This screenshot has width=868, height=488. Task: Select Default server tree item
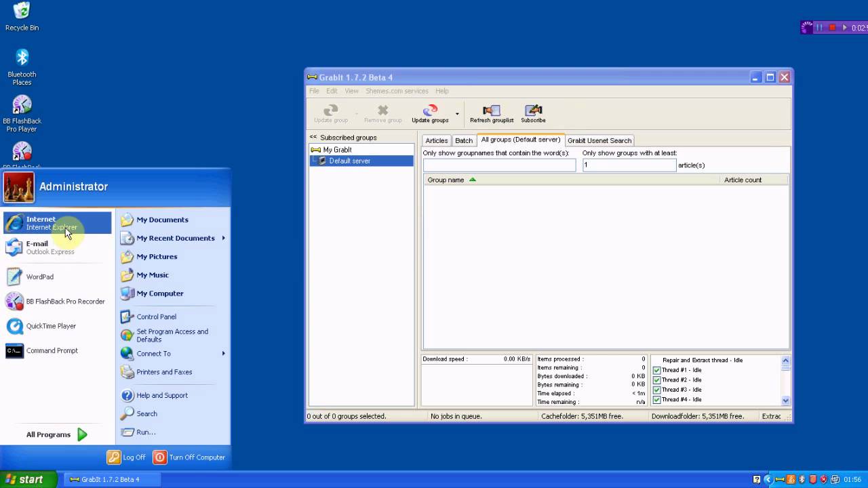[x=361, y=161]
